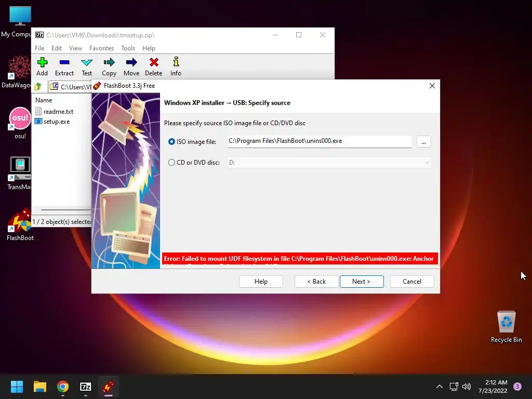Click the browse (...) button for ISO file
The image size is (532, 399).
423,142
